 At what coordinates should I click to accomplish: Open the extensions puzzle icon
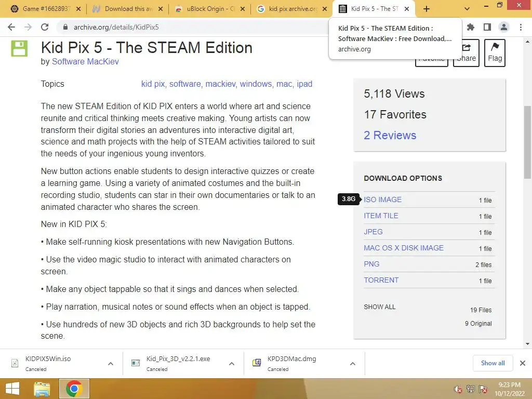click(x=471, y=27)
